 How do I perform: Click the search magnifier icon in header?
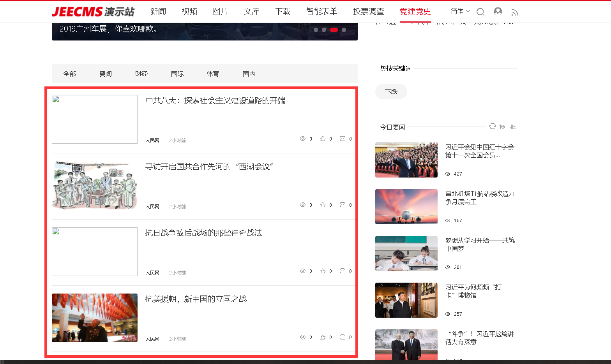pyautogui.click(x=480, y=12)
